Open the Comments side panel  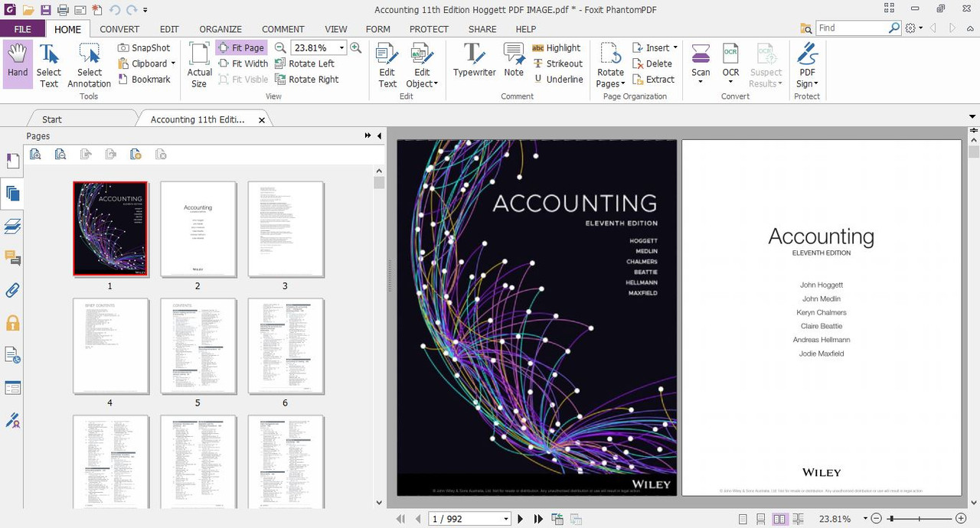coord(12,258)
